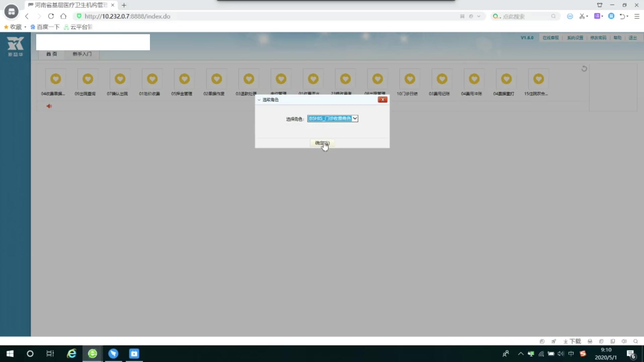Switch to the 新手入门 tab
This screenshot has width=644, height=362.
point(82,54)
